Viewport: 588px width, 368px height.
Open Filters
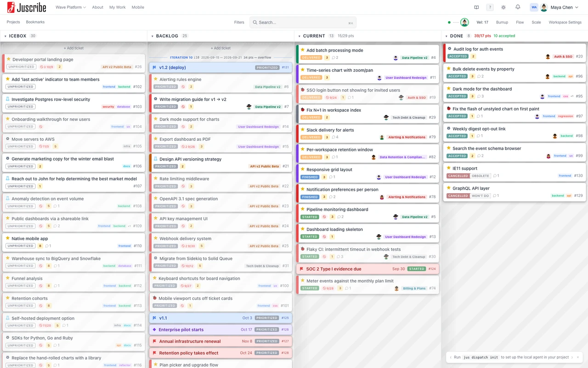pos(239,22)
